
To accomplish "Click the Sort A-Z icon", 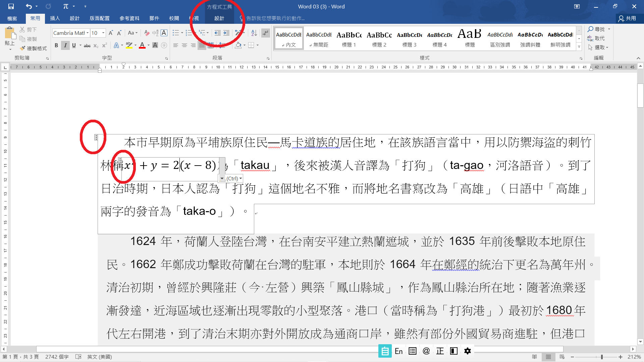I will [254, 33].
